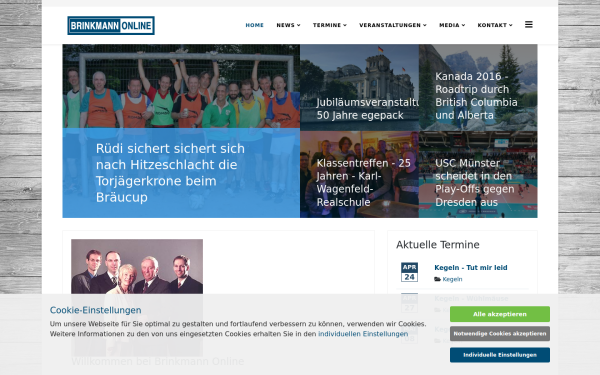Open Jubiläumsveranstaltung 50 Jahre egepack article
600x375 pixels.
tap(367, 109)
